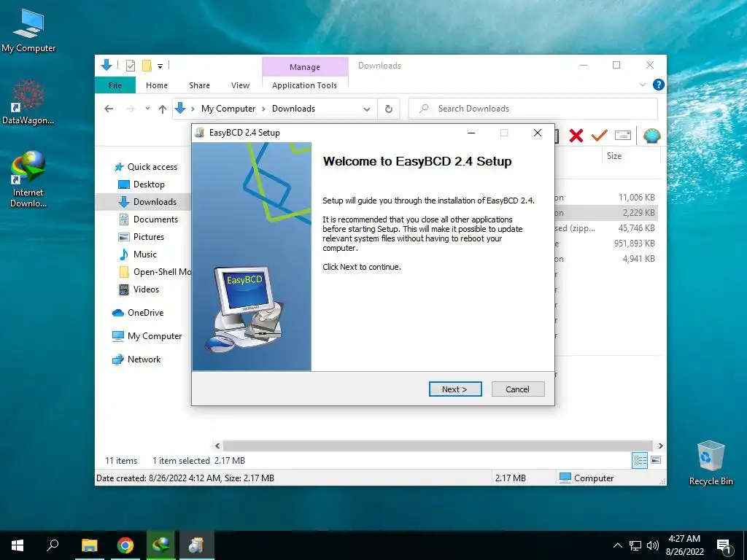Go up one folder level arrow
Viewport: 747px width, 560px height.
163,109
